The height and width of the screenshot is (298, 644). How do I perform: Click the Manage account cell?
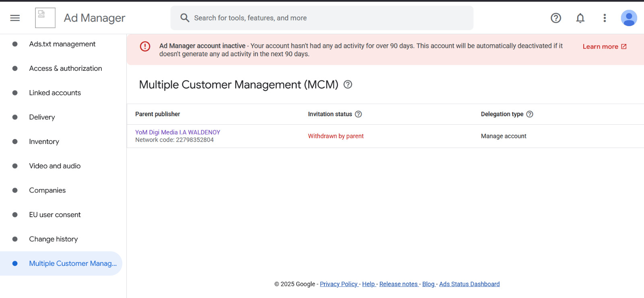504,136
